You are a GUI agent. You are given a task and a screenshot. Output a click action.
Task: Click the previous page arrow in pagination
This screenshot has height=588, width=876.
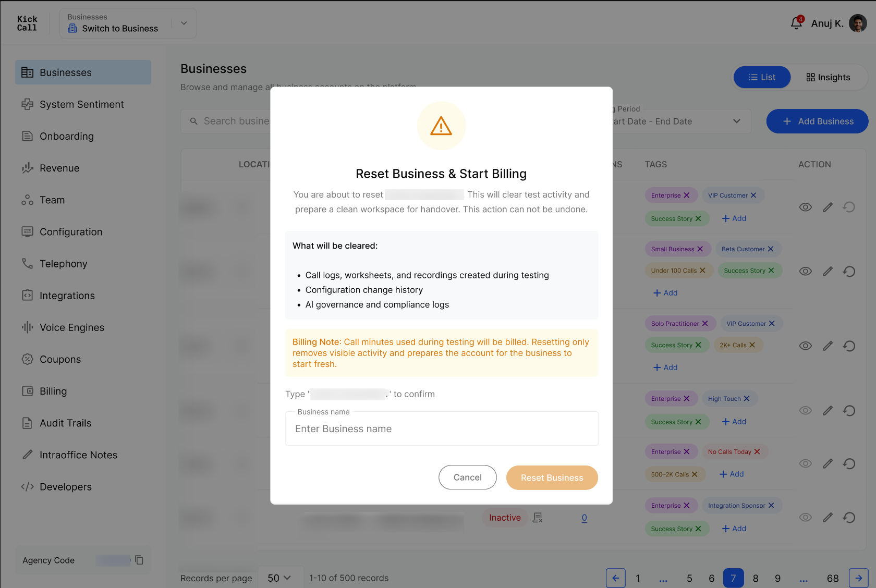point(616,578)
